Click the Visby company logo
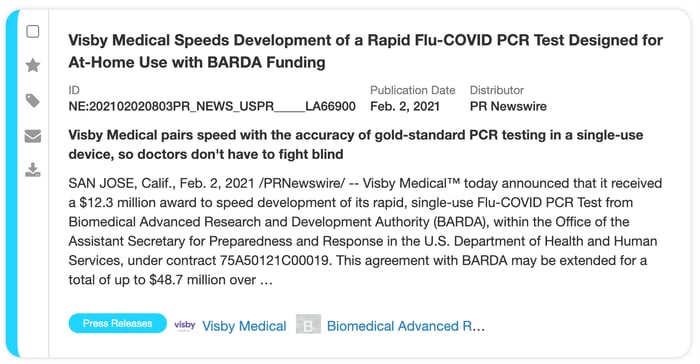This screenshot has height=364, width=700. (x=184, y=326)
